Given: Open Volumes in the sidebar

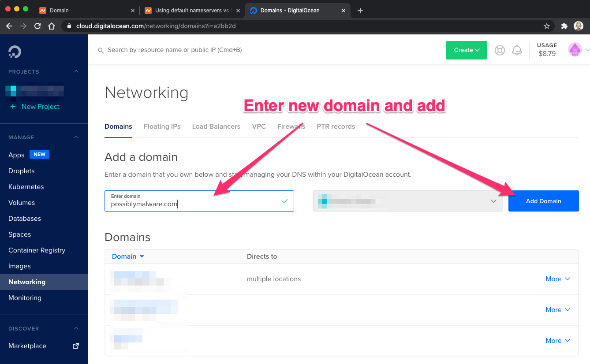Looking at the screenshot, I should pyautogui.click(x=22, y=203).
